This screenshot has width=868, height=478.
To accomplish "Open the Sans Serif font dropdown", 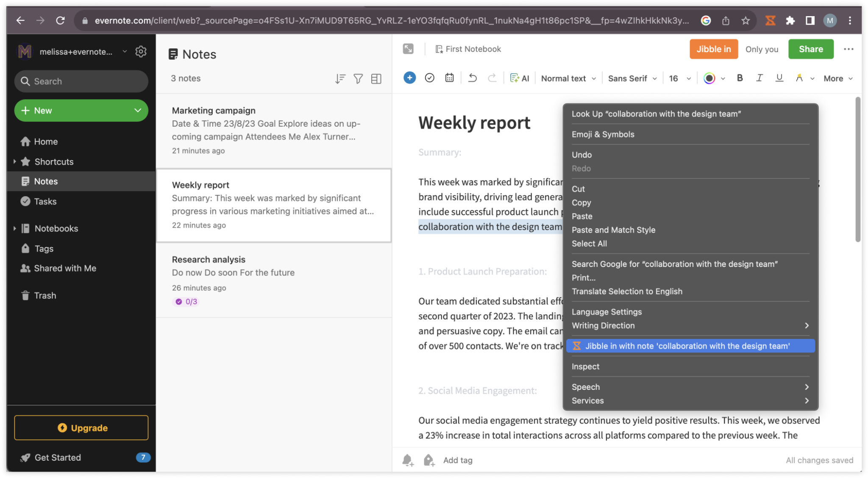I will (631, 78).
